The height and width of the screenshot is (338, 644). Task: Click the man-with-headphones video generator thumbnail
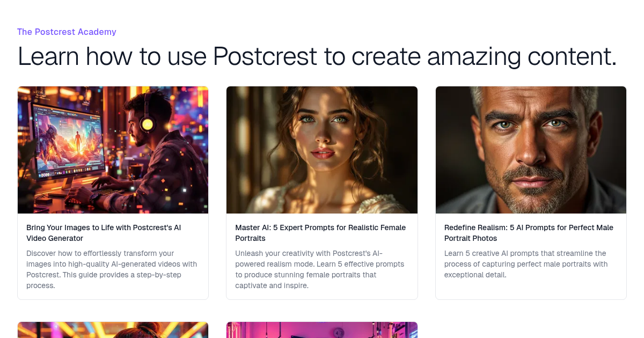[113, 150]
